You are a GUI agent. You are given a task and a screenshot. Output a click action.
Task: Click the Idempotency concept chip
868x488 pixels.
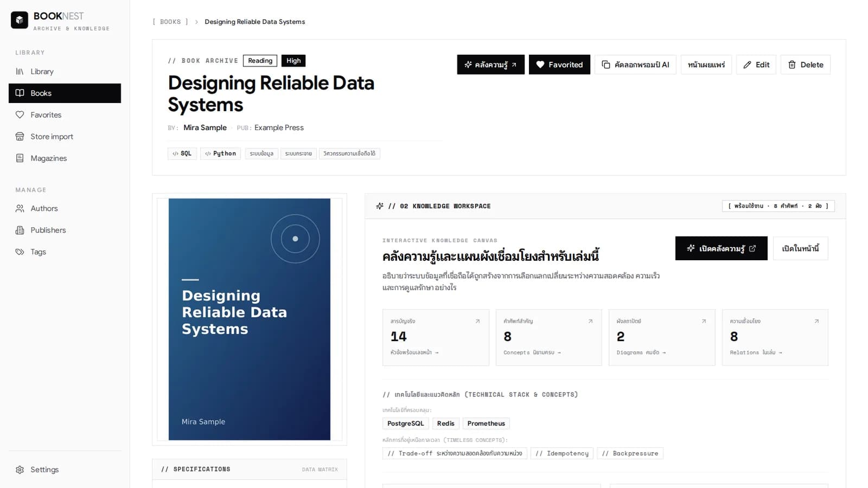tap(562, 453)
